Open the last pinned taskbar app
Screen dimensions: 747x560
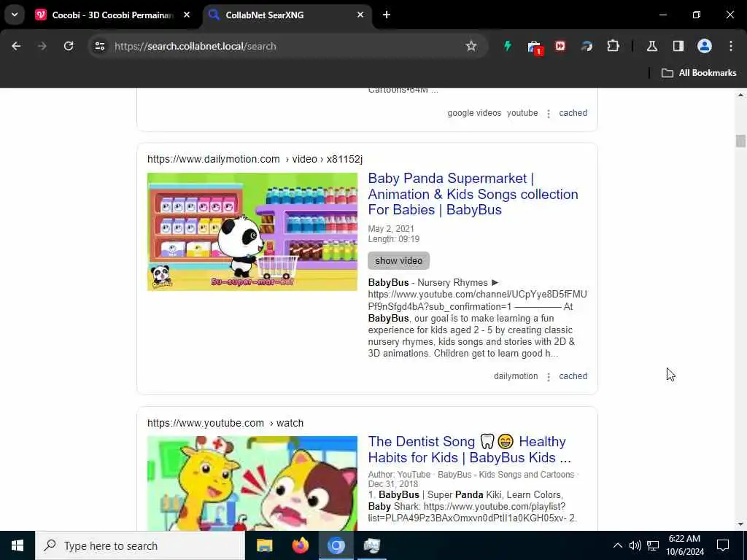[x=371, y=545]
